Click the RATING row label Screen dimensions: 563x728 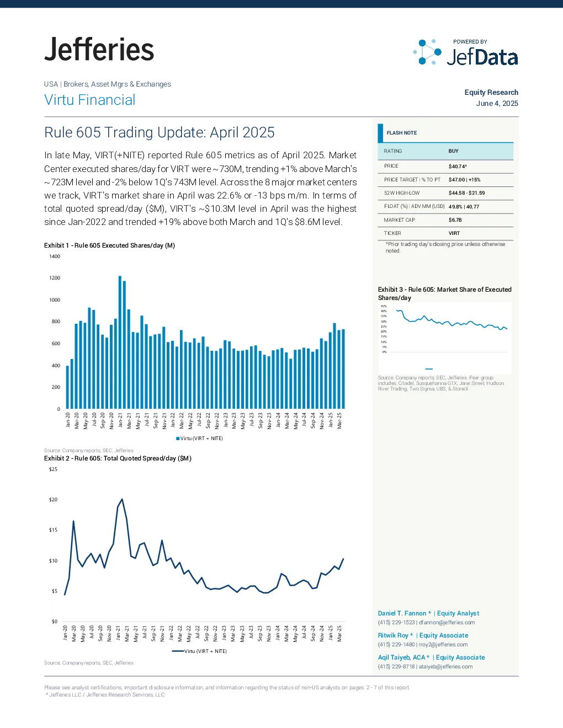[393, 151]
